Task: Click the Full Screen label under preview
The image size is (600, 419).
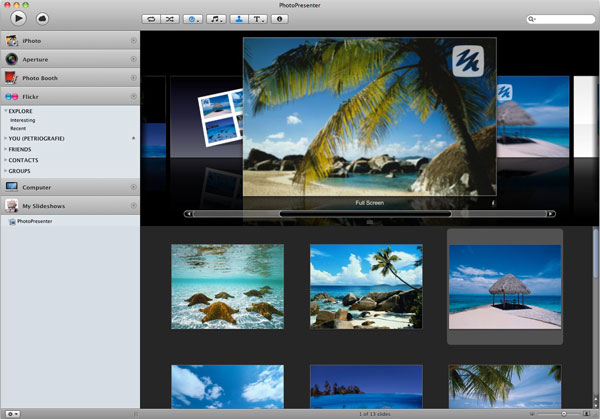Action: 369,203
